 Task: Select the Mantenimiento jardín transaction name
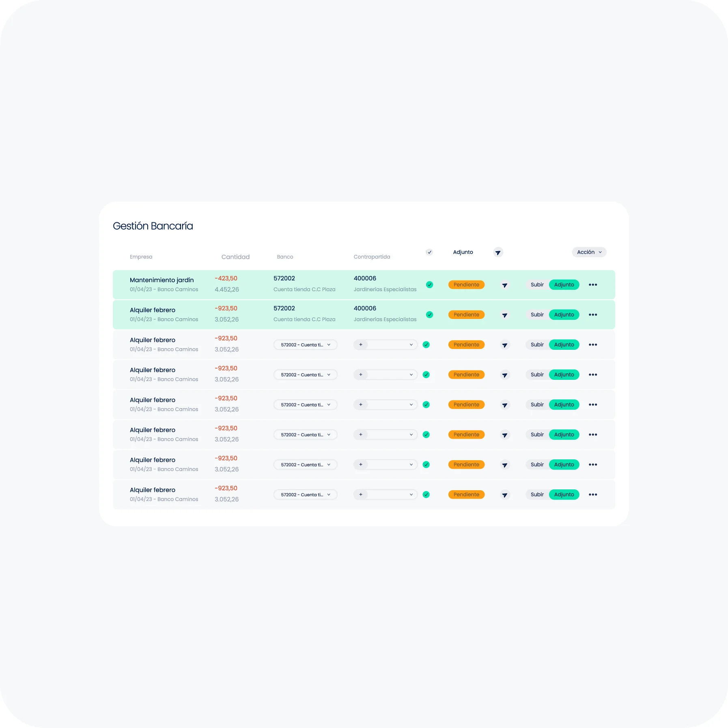(x=162, y=280)
